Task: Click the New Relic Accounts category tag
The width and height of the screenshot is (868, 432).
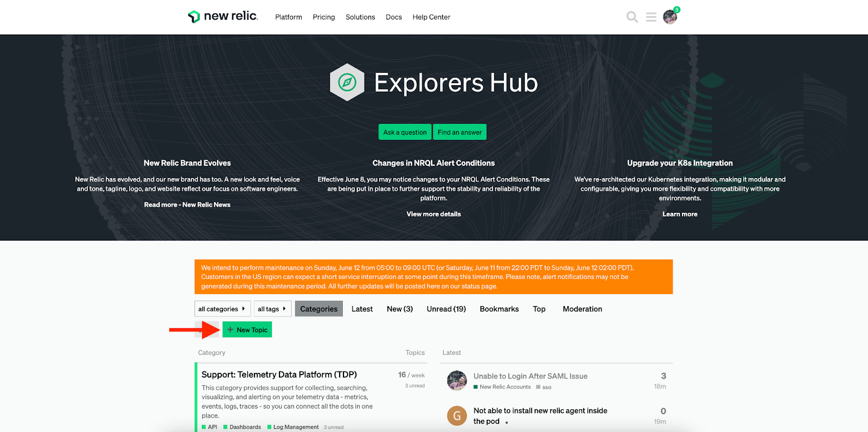Action: pyautogui.click(x=502, y=387)
